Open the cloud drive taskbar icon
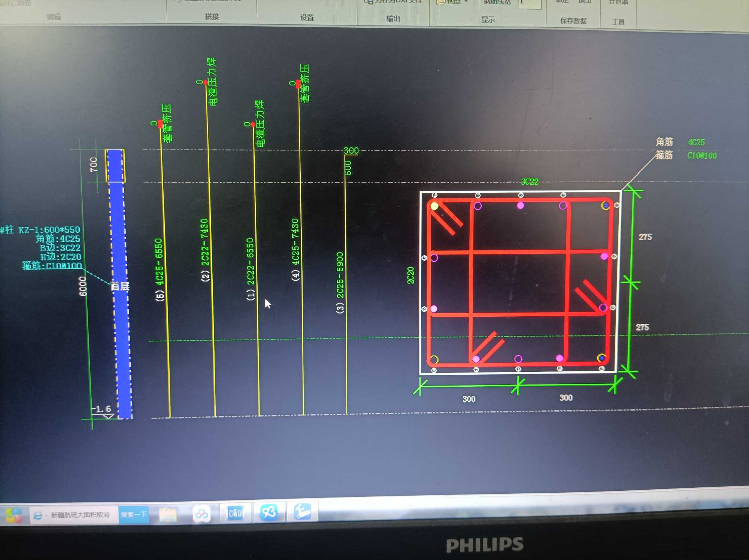Viewport: 749px width, 560px height. click(201, 514)
